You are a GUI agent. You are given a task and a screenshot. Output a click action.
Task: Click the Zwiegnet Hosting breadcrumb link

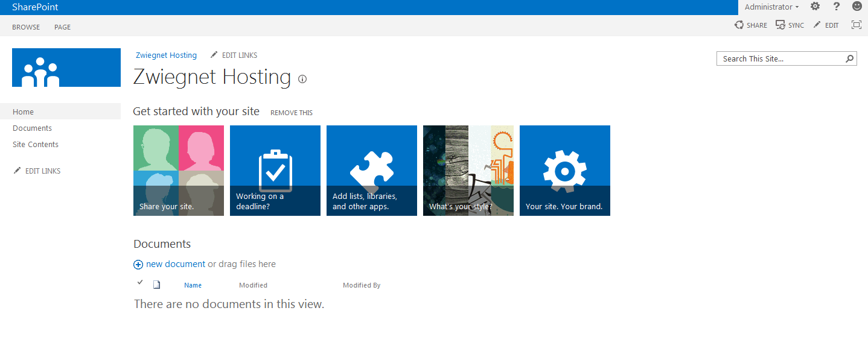[166, 55]
